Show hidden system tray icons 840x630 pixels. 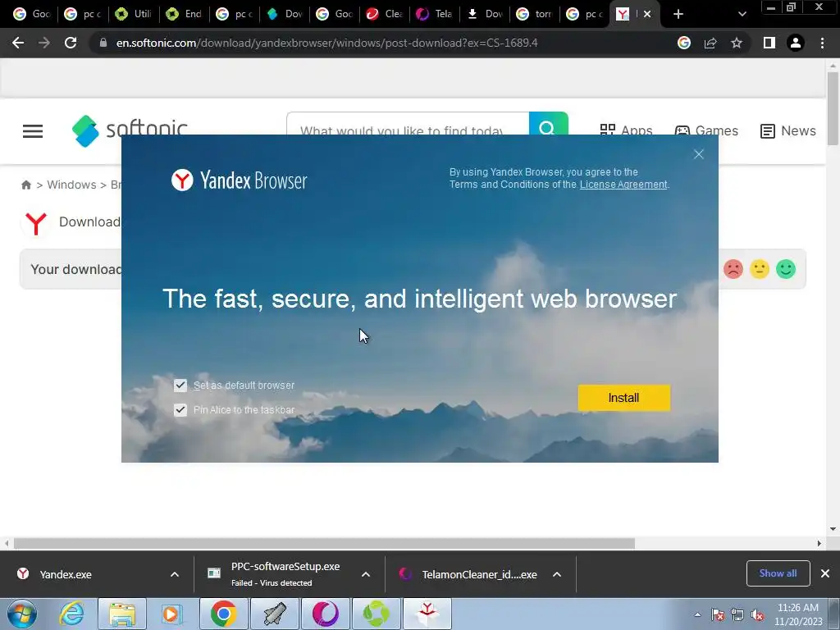[x=697, y=614]
